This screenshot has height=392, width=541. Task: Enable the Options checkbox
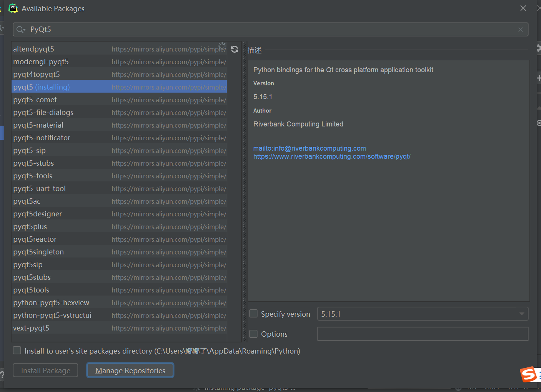[x=253, y=334]
